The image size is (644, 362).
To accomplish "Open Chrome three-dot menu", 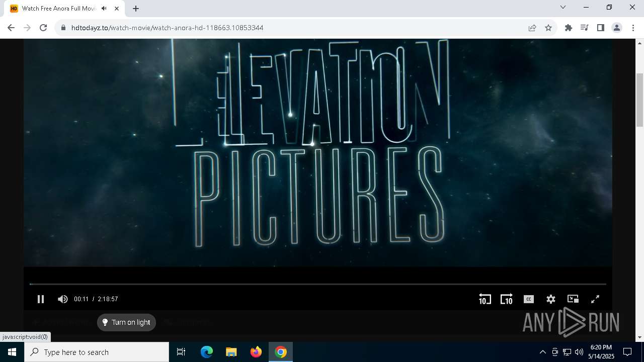I will [x=633, y=28].
